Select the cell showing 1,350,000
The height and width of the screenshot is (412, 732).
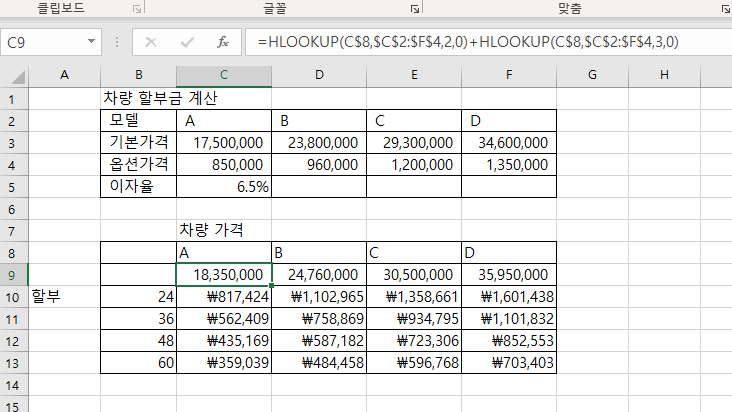[x=509, y=165]
